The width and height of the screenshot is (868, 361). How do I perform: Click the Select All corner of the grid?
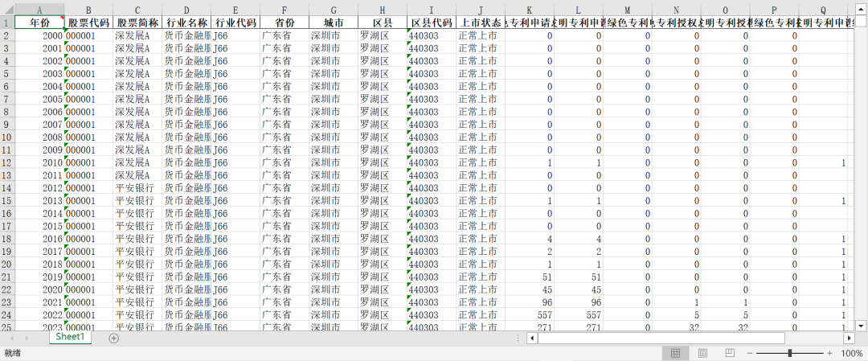tap(7, 10)
